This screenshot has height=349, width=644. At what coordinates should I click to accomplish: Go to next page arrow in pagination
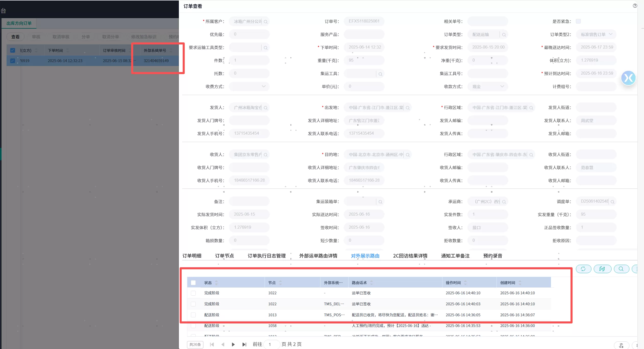point(233,344)
